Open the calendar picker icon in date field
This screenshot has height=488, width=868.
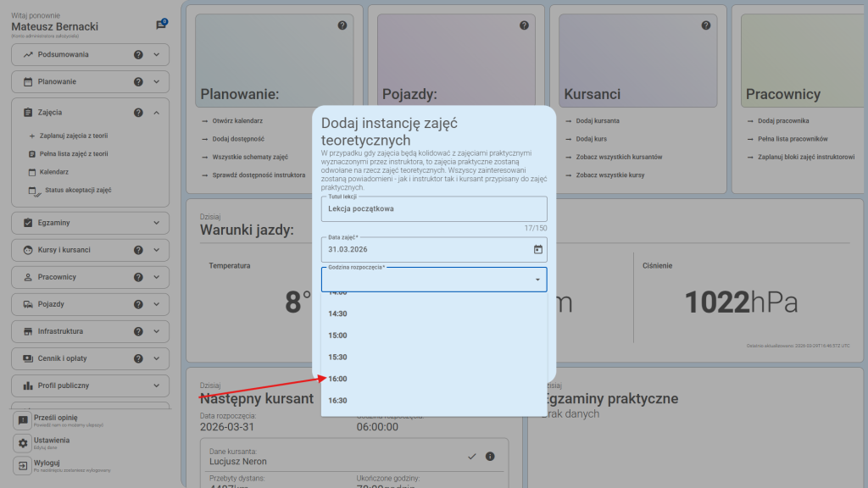click(537, 249)
